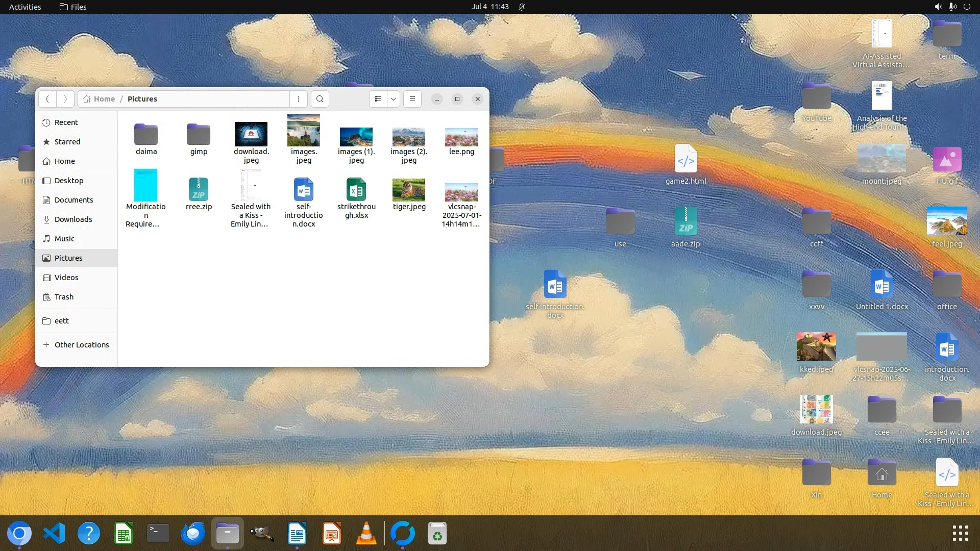The width and height of the screenshot is (980, 551).
Task: Select the rree.zip archive icon
Action: click(199, 189)
